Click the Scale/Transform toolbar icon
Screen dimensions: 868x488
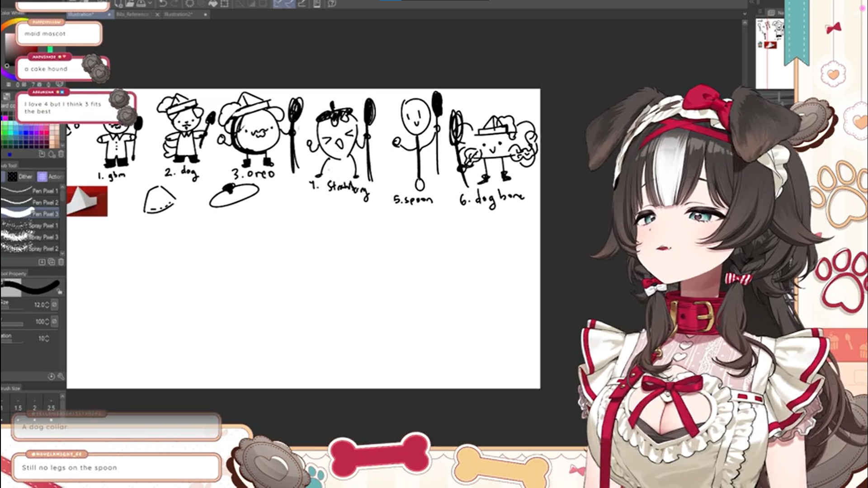click(x=224, y=3)
